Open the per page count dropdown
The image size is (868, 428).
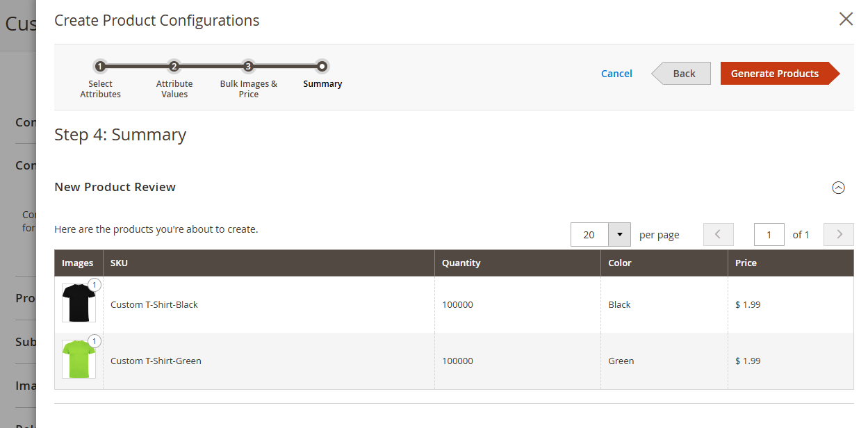[619, 235]
